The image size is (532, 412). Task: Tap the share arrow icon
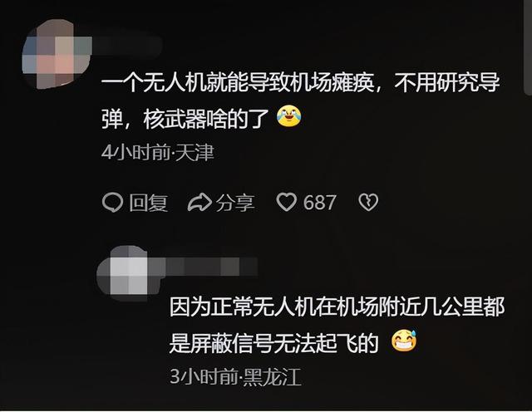coord(199,203)
